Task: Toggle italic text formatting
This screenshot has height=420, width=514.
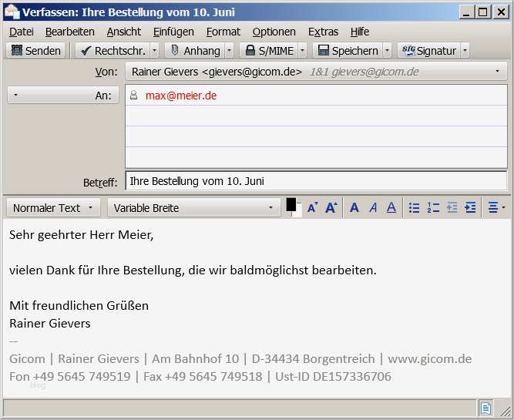Action: [x=373, y=208]
